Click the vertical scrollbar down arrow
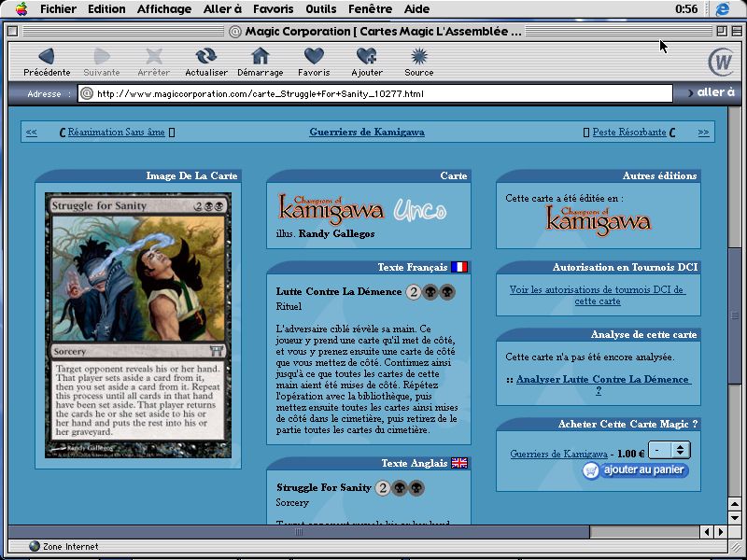The width and height of the screenshot is (747, 560). tap(736, 515)
